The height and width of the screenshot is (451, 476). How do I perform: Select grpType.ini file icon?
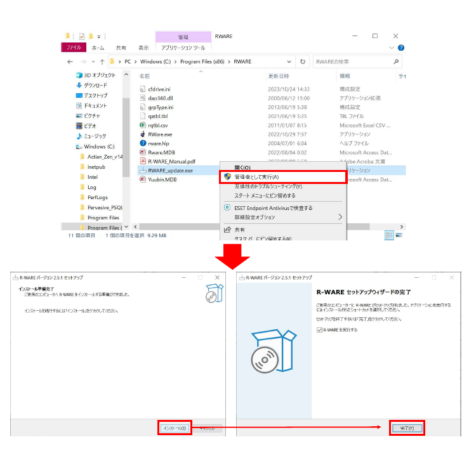[x=143, y=107]
